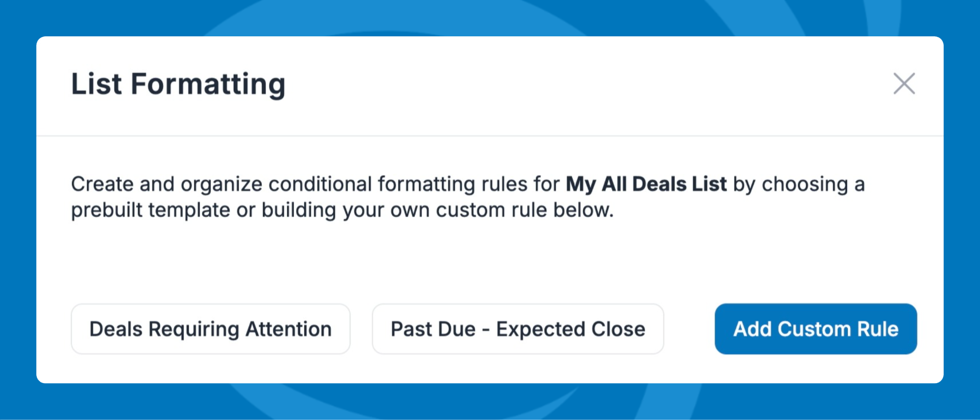Image resolution: width=980 pixels, height=420 pixels.
Task: Click the List Formatting heading
Action: tap(178, 84)
